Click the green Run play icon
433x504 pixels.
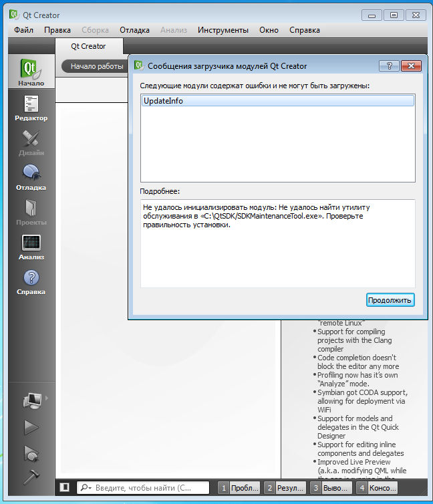(x=31, y=428)
